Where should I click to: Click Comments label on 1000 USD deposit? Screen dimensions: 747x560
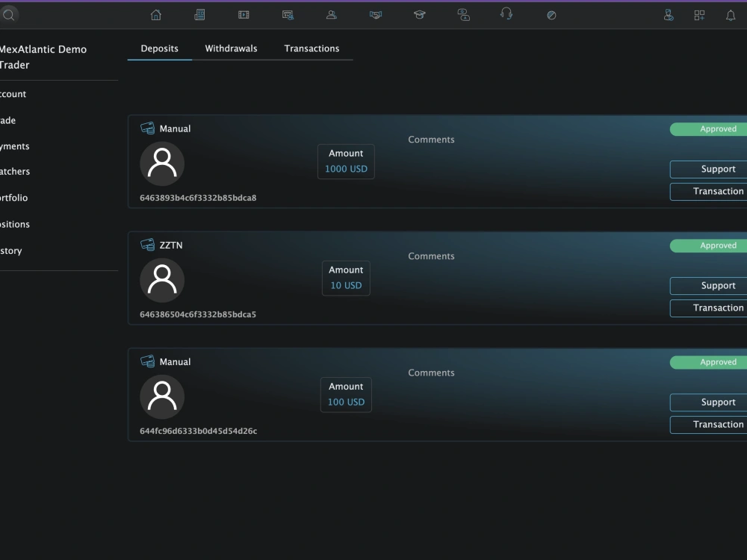[x=431, y=140]
